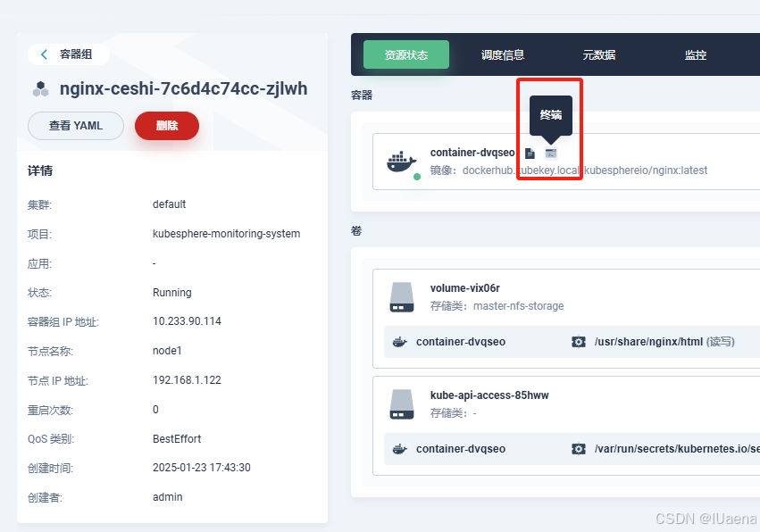
Task: Click green running status dot on container
Action: click(x=417, y=177)
